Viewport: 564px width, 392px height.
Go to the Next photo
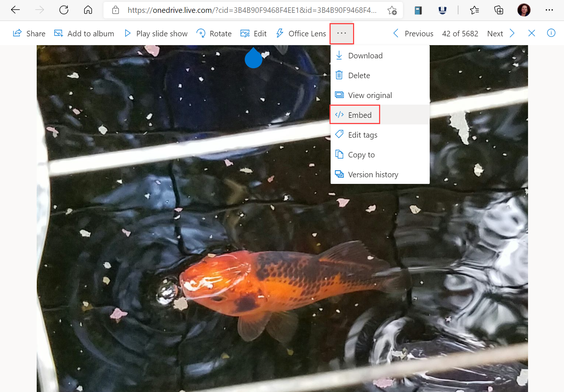click(x=501, y=33)
